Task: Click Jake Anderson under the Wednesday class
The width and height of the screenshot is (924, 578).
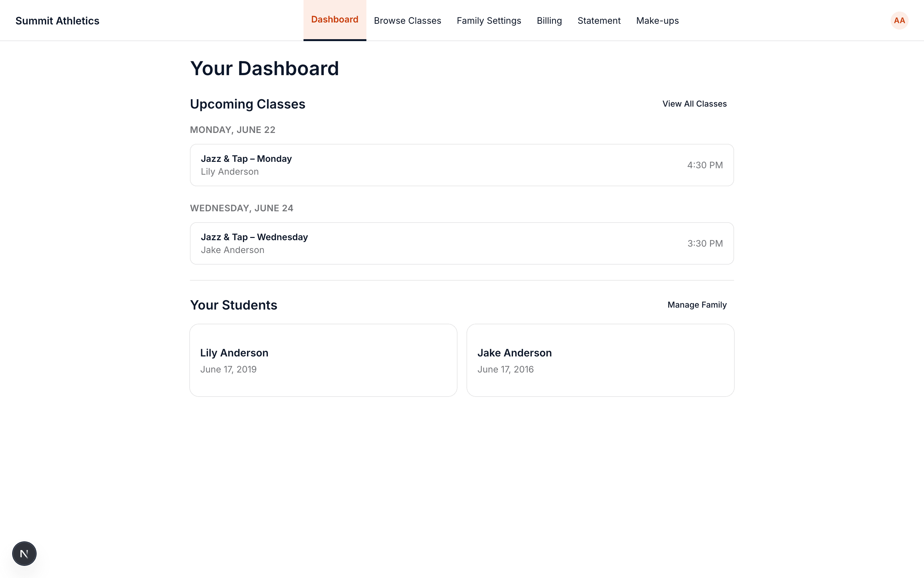Action: (233, 250)
